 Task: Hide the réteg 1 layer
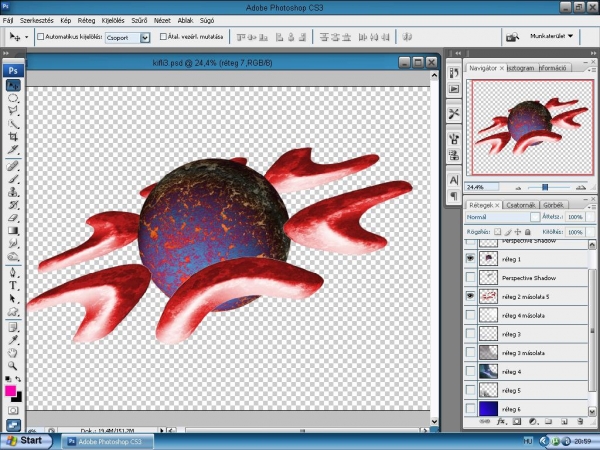point(470,259)
